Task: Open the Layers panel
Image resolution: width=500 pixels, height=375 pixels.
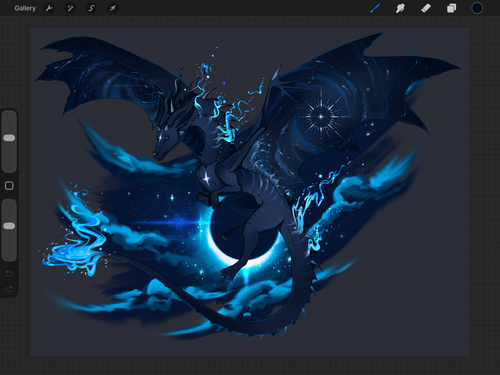Action: (451, 8)
